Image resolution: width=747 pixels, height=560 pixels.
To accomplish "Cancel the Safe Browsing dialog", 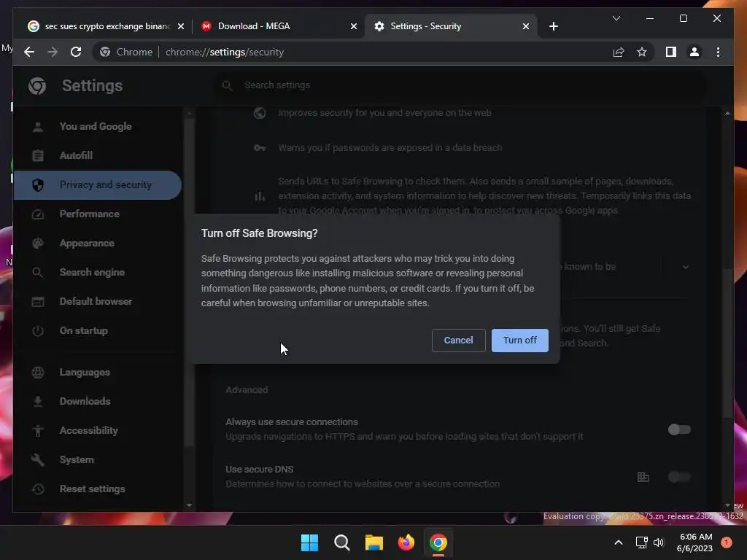I will [458, 340].
